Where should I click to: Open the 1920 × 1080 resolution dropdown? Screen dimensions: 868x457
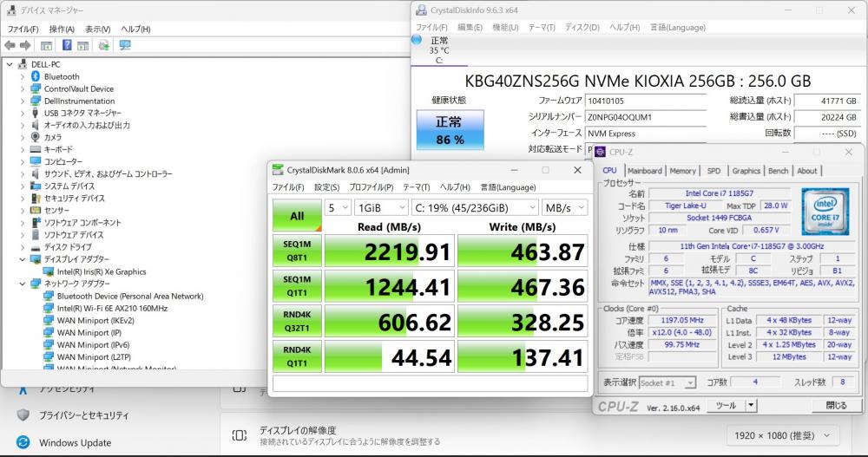point(782,436)
